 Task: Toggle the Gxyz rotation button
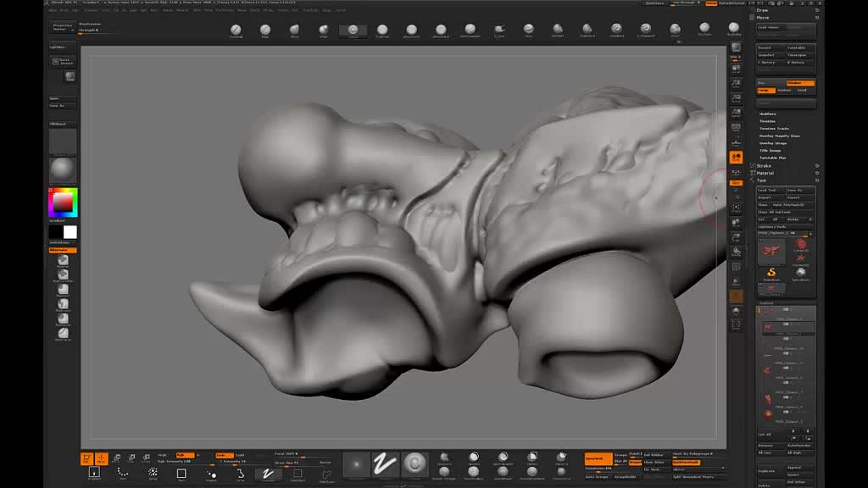(736, 183)
